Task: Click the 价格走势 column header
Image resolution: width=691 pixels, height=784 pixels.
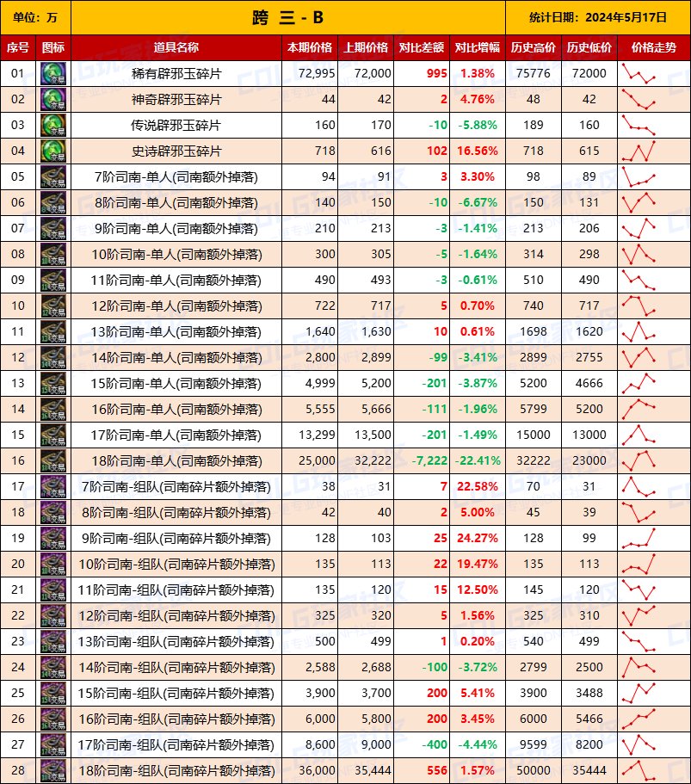Action: pos(654,47)
